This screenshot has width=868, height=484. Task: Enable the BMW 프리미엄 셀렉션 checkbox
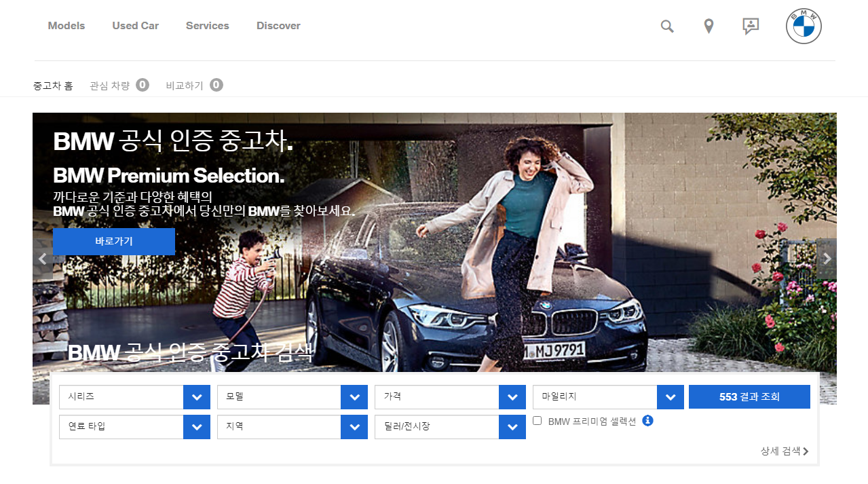[x=537, y=421]
